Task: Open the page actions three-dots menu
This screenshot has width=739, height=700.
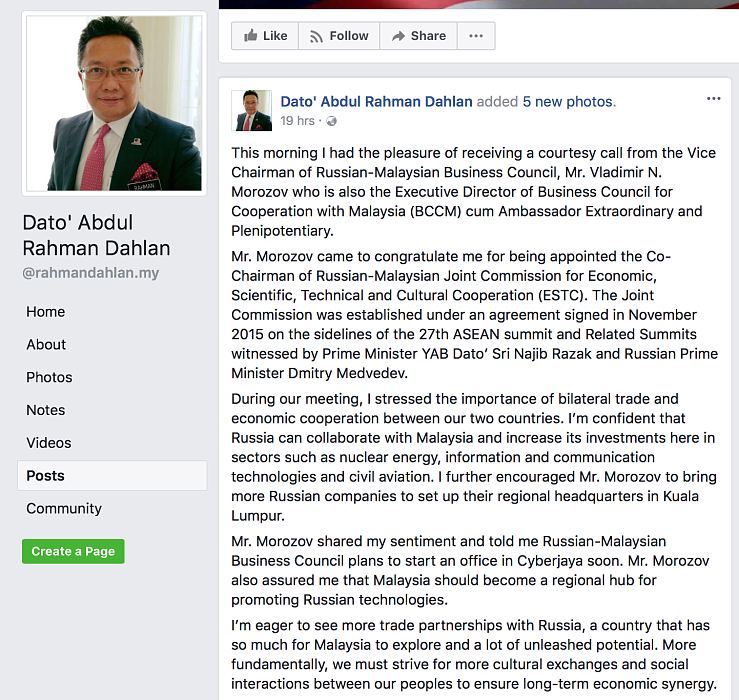Action: (476, 36)
